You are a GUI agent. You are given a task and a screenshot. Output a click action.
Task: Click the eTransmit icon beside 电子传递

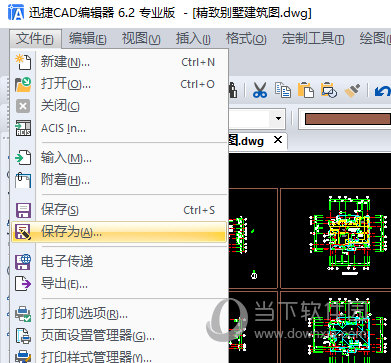(23, 262)
